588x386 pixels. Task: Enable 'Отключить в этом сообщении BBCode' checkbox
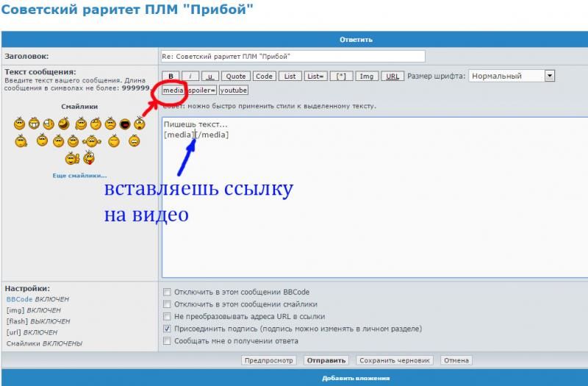pyautogui.click(x=168, y=292)
